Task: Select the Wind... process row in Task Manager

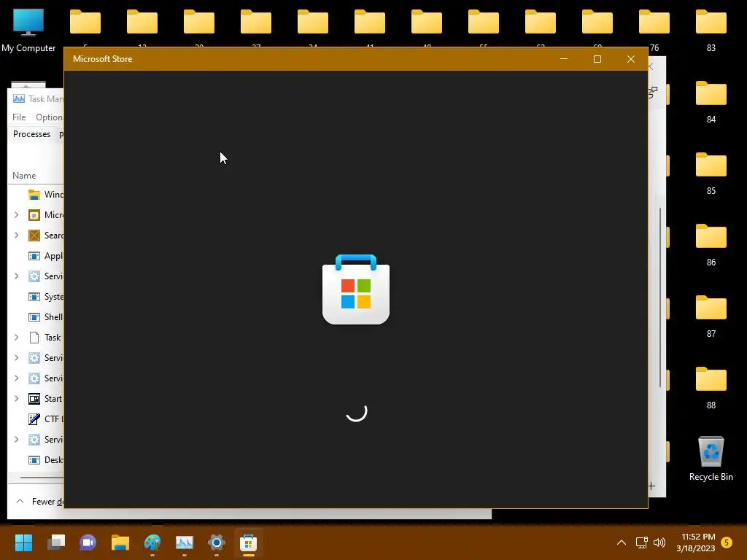Action: (36, 194)
